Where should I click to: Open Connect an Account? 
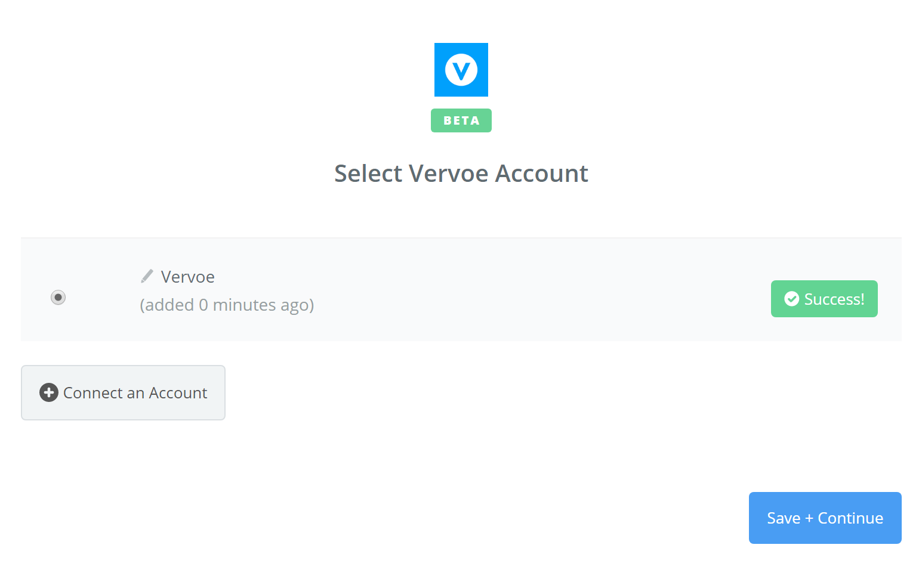tap(123, 392)
